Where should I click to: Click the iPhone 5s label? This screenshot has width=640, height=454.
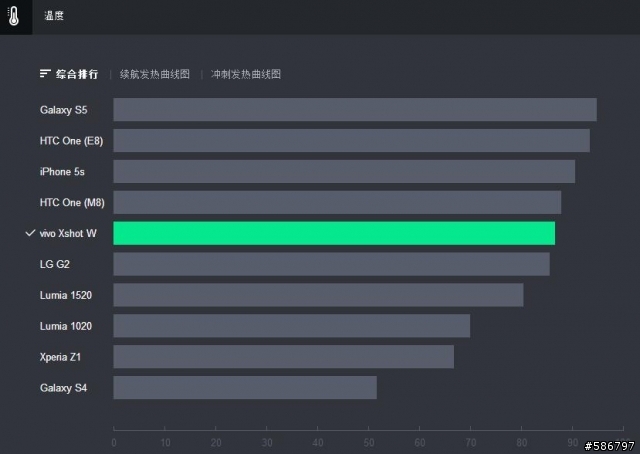click(x=62, y=171)
